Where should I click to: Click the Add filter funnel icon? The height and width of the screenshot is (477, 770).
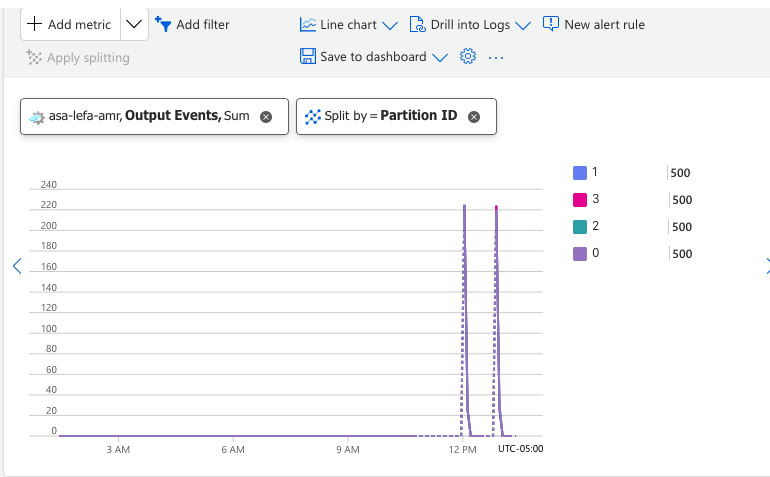[163, 24]
